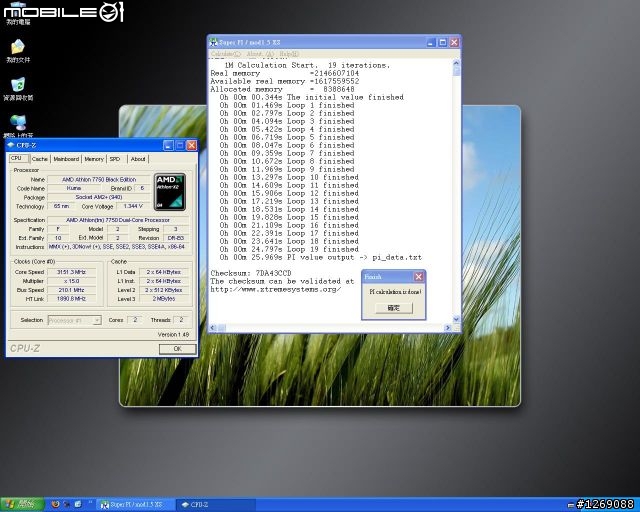Click Super PI horizontal scrollbar right arrow
Image resolution: width=640 pixels, height=512 pixels.
click(448, 327)
